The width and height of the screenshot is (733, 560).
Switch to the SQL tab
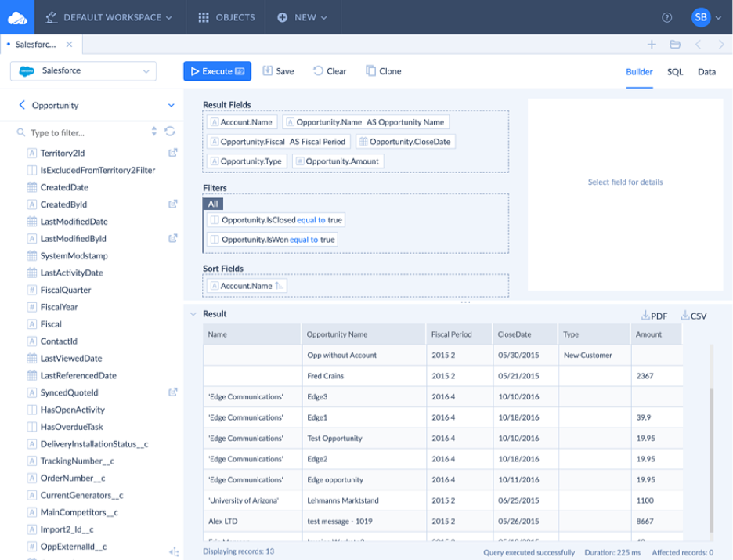[x=675, y=71]
